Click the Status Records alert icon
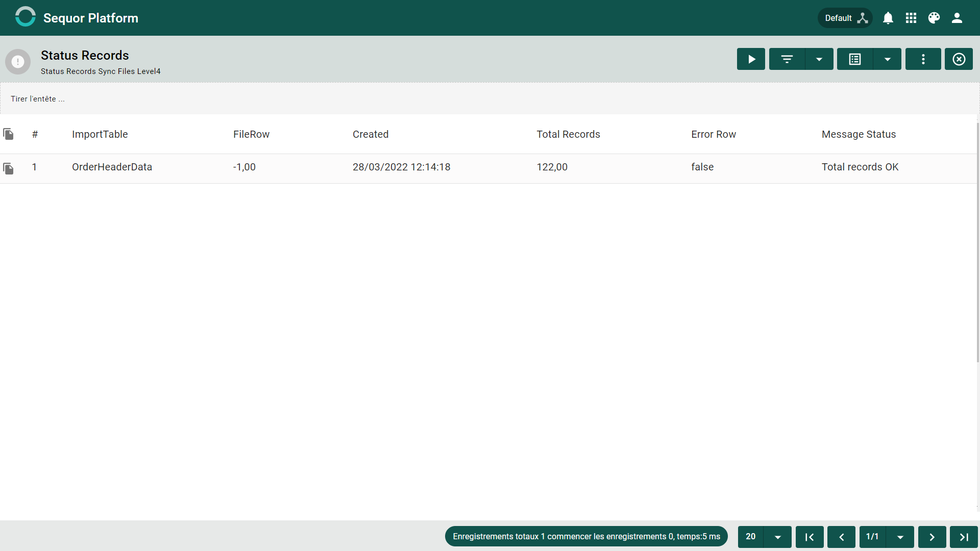This screenshot has width=980, height=551. point(18,62)
